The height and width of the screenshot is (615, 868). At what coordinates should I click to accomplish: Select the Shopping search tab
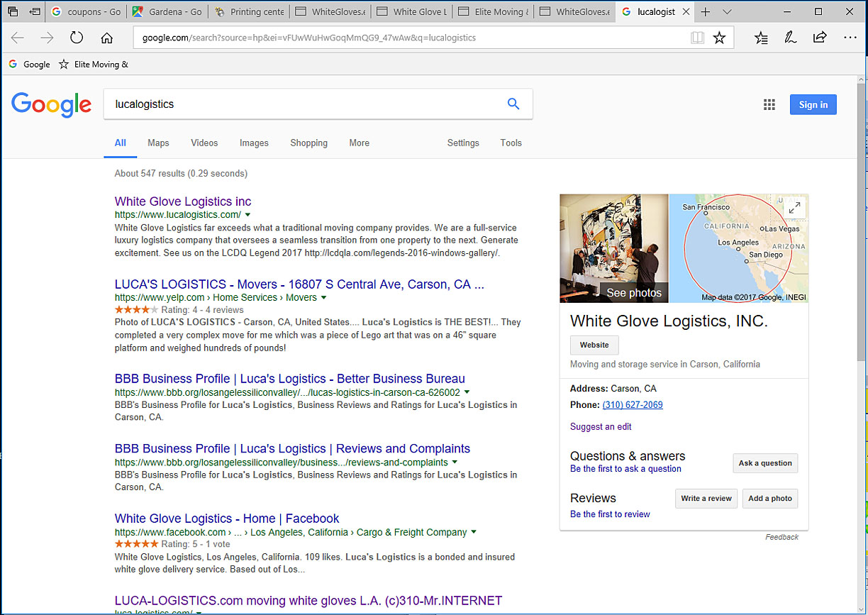tap(308, 143)
